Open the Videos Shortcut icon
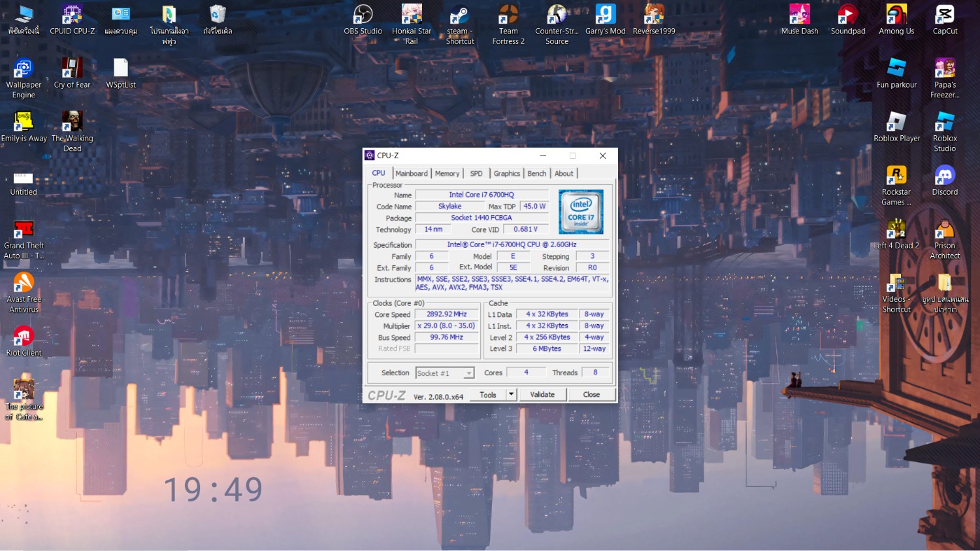Image resolution: width=980 pixels, height=551 pixels. [x=896, y=292]
